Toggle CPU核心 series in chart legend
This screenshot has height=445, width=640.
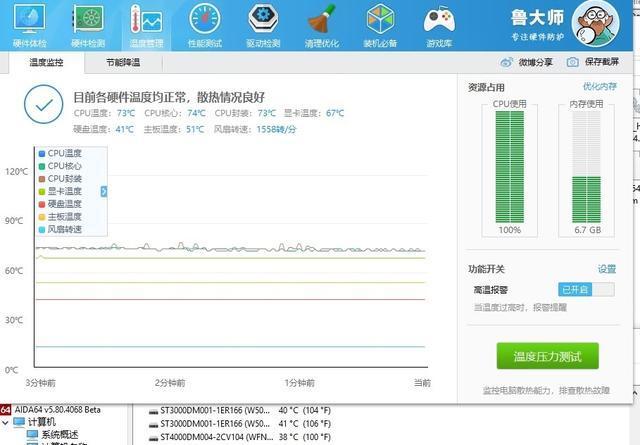[x=60, y=166]
